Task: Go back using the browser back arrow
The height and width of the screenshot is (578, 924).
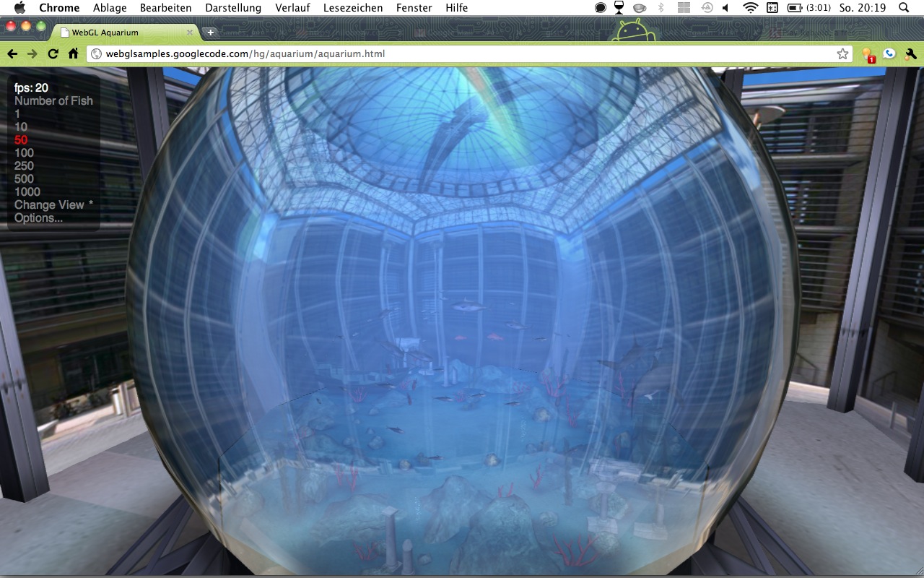Action: click(12, 54)
